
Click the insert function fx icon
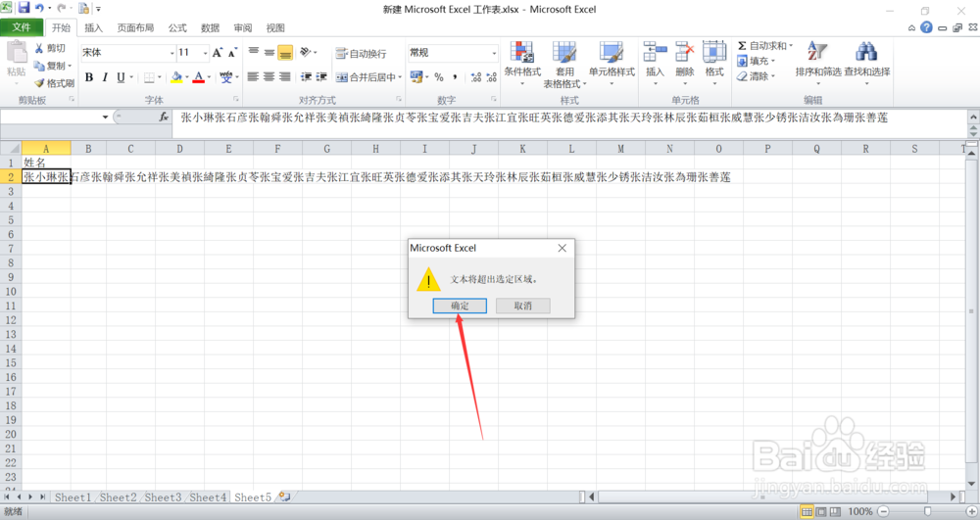pyautogui.click(x=164, y=117)
